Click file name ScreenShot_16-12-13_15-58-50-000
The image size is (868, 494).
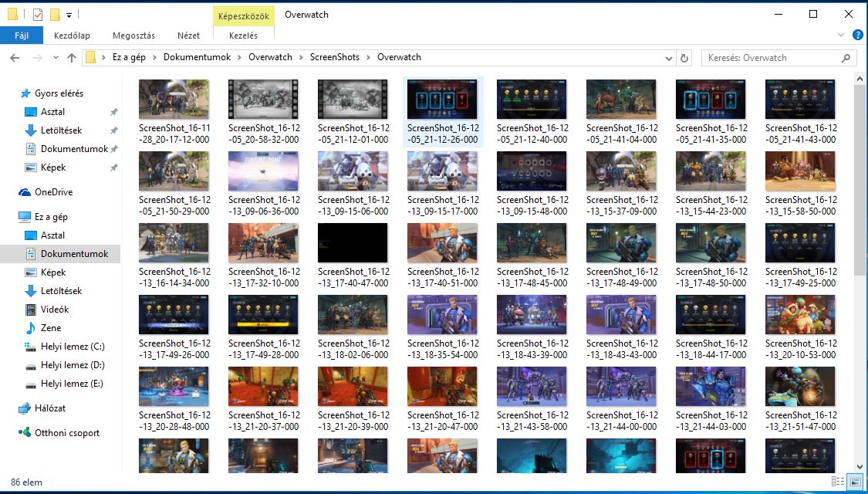pyautogui.click(x=800, y=205)
